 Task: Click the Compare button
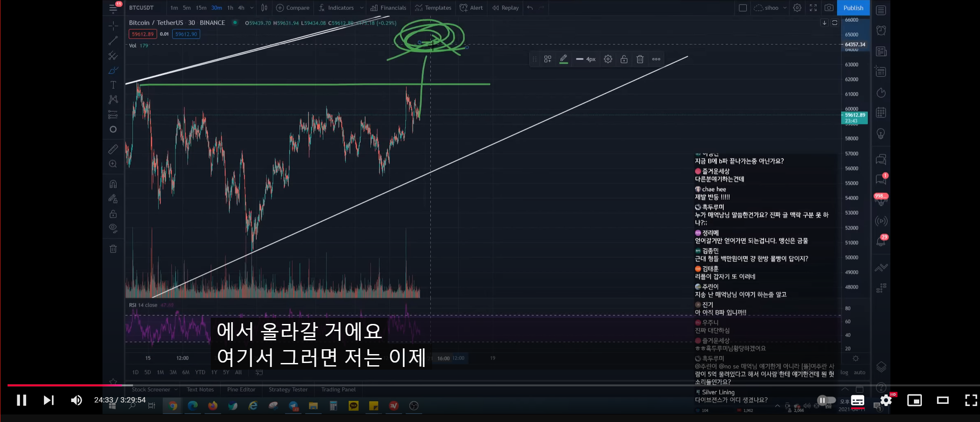pyautogui.click(x=293, y=8)
